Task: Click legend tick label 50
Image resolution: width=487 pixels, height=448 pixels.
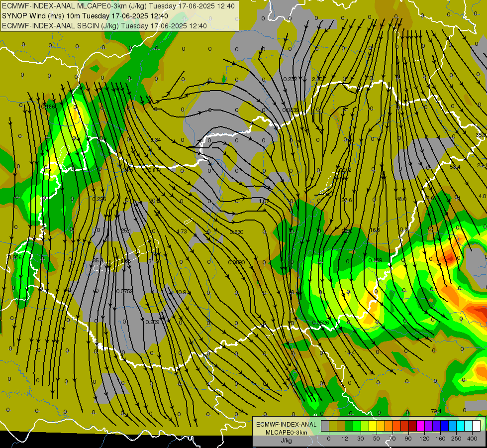Action: pyautogui.click(x=377, y=439)
